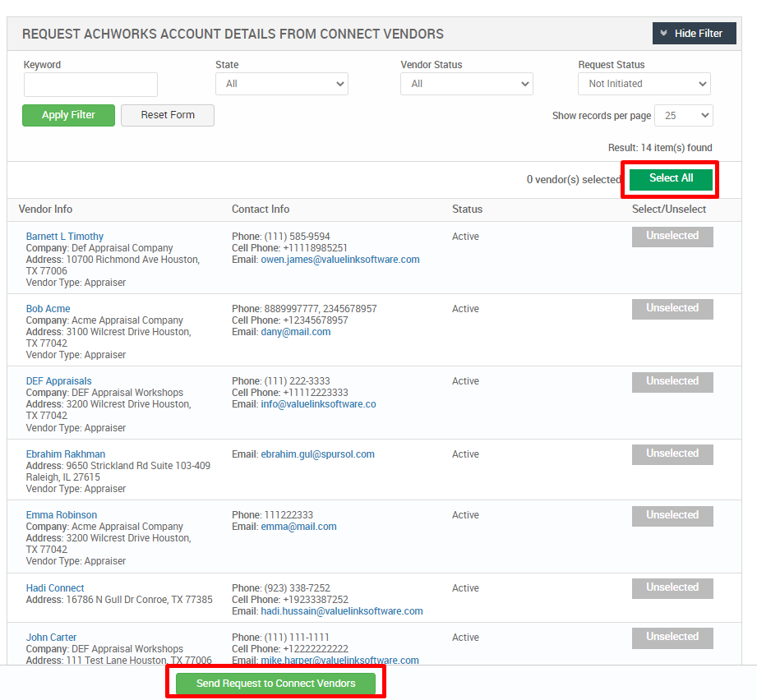Click the Vendor Info column header
The height and width of the screenshot is (700, 757).
(x=45, y=209)
